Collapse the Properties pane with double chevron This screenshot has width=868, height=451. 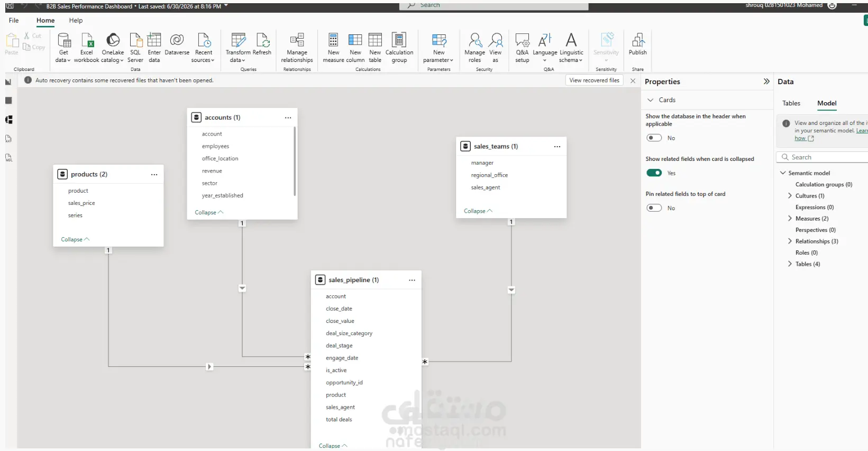(766, 82)
